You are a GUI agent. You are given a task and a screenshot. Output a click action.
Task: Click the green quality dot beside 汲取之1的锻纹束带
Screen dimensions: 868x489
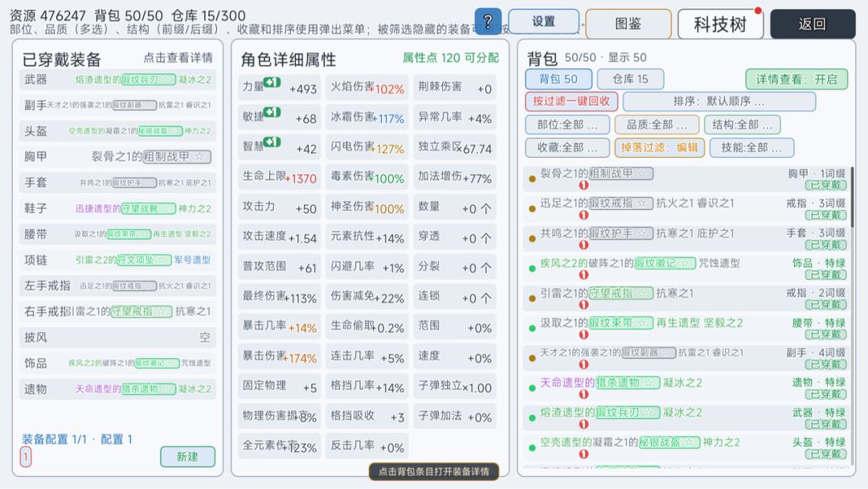pos(532,328)
